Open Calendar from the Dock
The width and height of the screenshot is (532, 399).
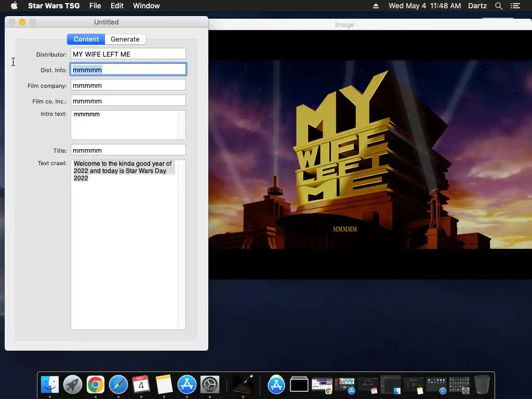pyautogui.click(x=141, y=384)
